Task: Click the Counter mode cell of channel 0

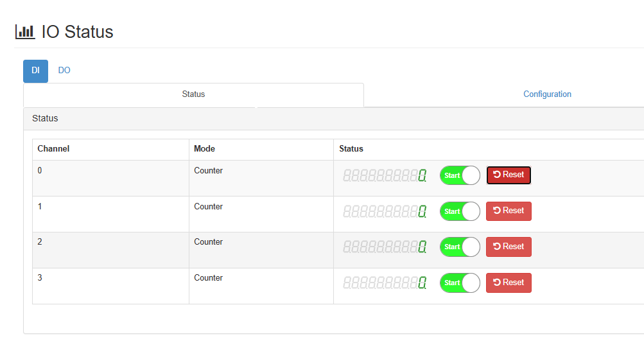Action: (261, 179)
